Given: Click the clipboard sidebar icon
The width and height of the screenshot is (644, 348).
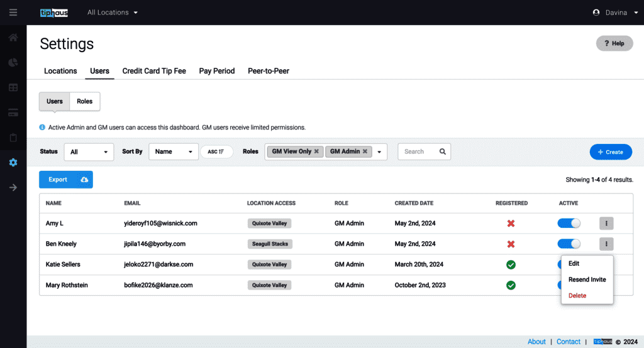Looking at the screenshot, I should point(13,138).
